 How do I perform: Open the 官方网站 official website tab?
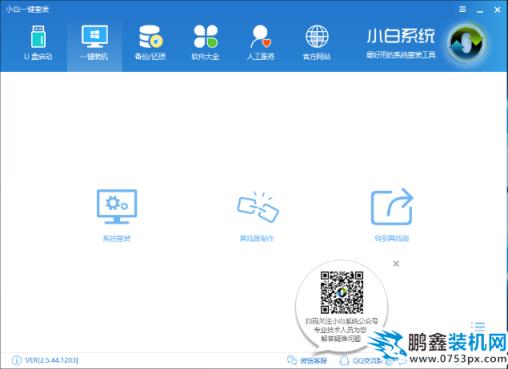pyautogui.click(x=317, y=43)
